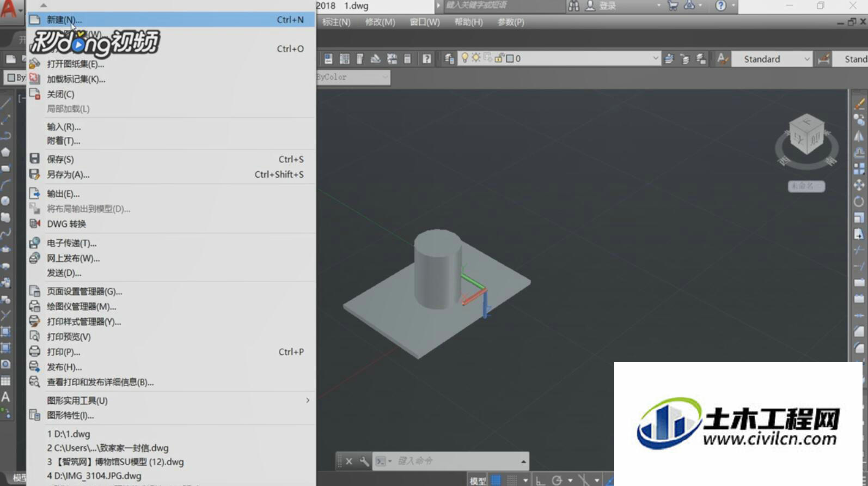Select the Fillet tool on right toolbar

coord(859,348)
